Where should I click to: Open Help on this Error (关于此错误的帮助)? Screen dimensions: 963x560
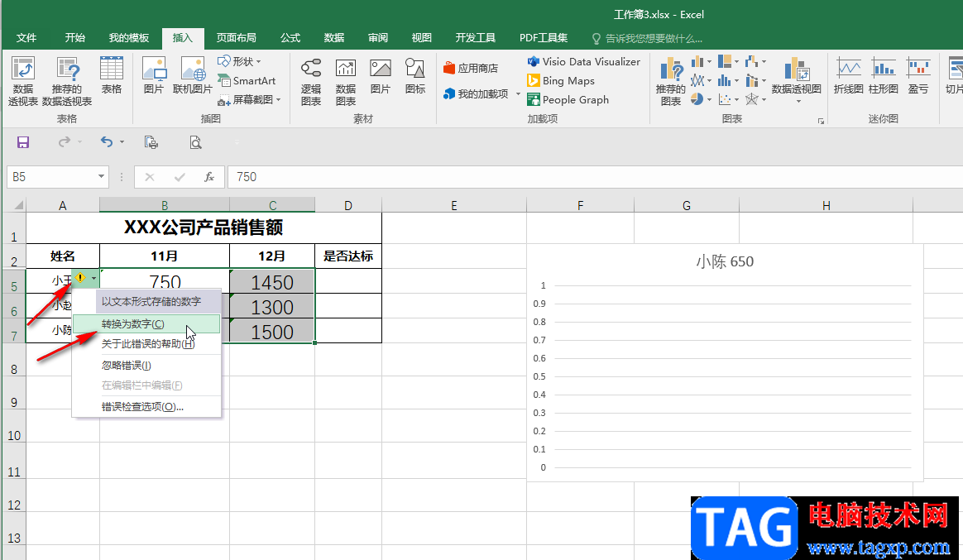click(146, 344)
